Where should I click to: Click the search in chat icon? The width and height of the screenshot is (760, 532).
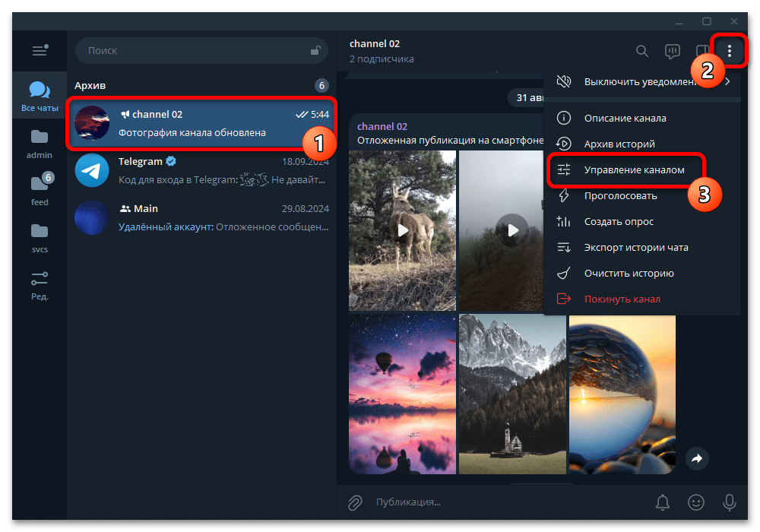click(x=642, y=51)
